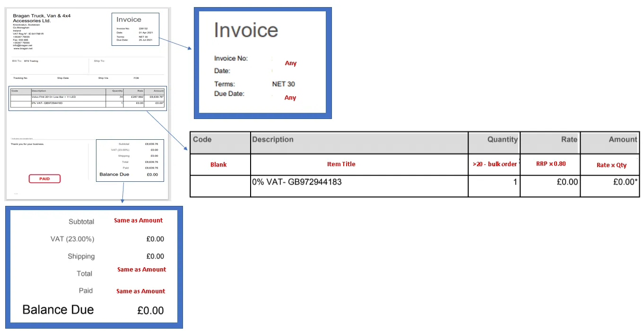Viewport: 644px width, 331px height.
Task: Click the red Any beside Invoice No:
Action: (291, 63)
